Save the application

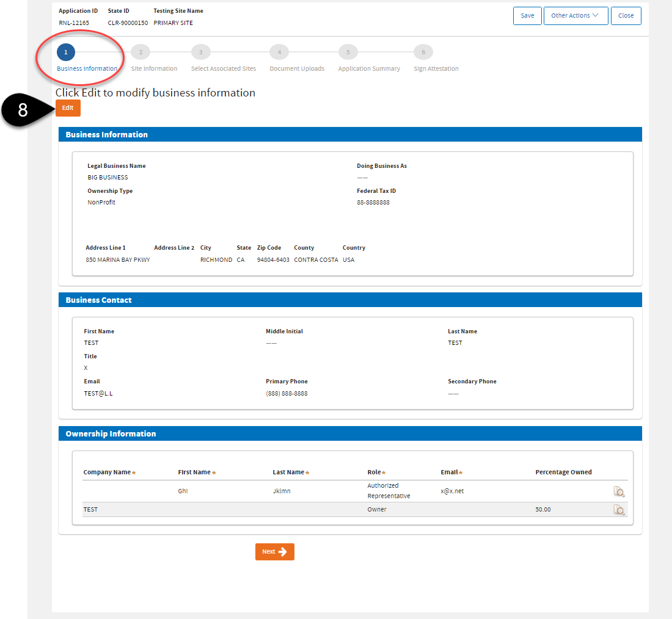(527, 15)
